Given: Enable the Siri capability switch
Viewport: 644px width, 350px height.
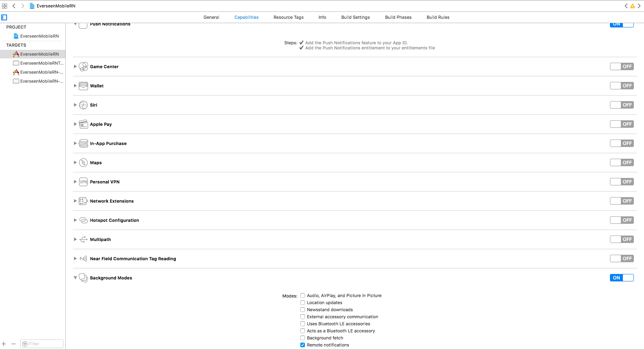Looking at the screenshot, I should (x=622, y=105).
